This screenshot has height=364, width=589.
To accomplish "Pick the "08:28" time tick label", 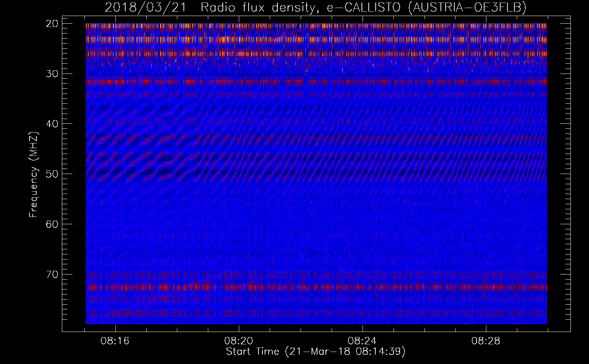I will tap(486, 341).
